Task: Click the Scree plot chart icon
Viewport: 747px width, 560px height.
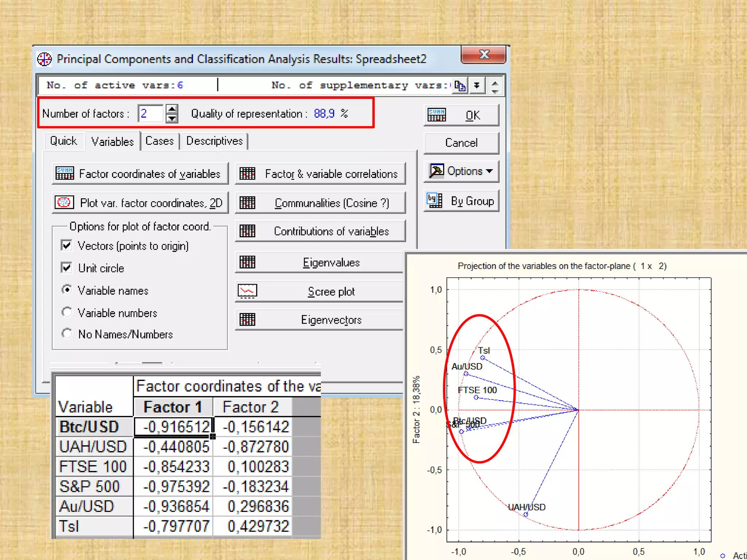Action: pyautogui.click(x=247, y=291)
